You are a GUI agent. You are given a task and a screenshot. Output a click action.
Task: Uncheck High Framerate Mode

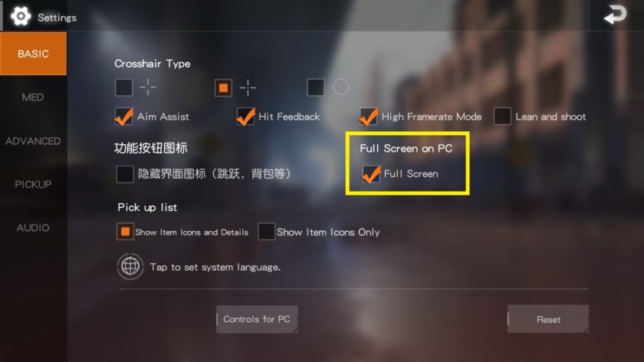tap(368, 117)
